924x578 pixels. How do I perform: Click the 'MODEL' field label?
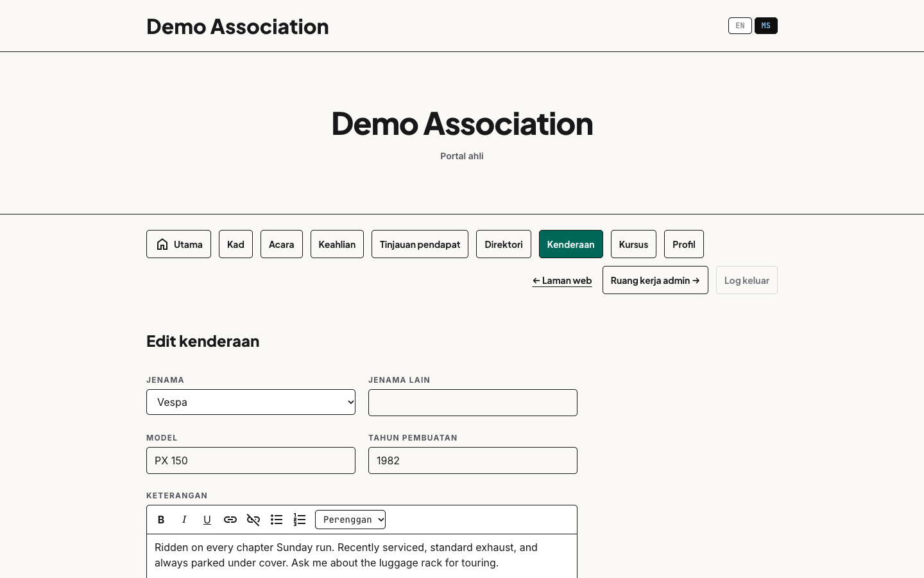tap(162, 438)
